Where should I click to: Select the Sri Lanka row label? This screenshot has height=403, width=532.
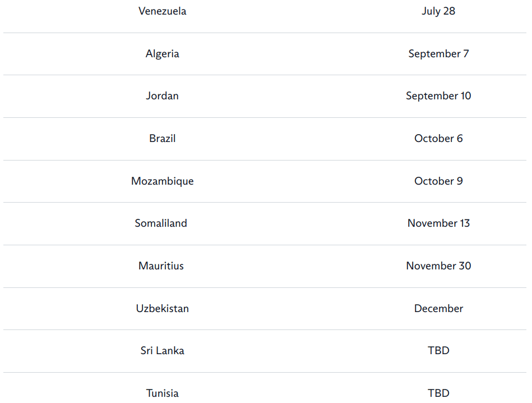163,351
